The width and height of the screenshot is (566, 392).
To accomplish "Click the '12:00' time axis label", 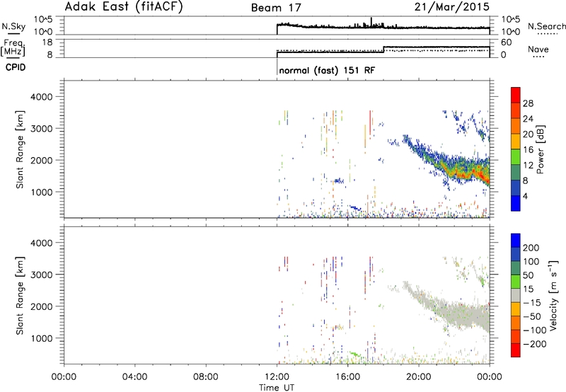I will click(x=277, y=377).
